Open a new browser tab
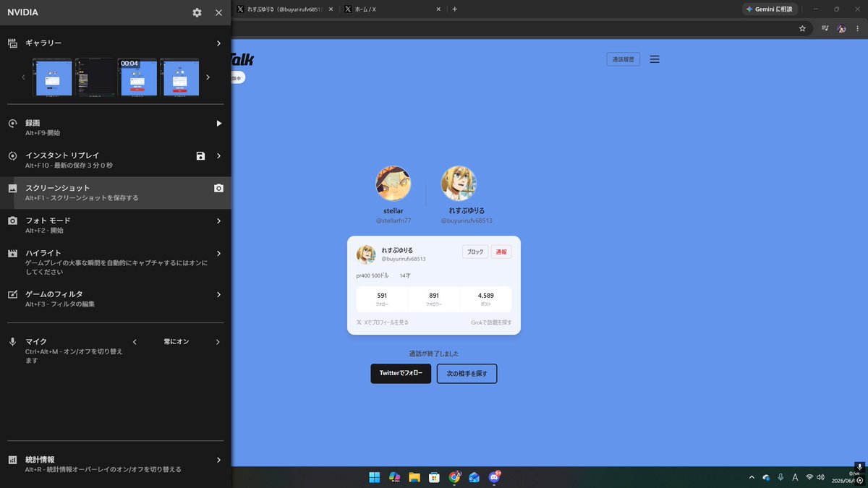The image size is (868, 488). point(454,9)
